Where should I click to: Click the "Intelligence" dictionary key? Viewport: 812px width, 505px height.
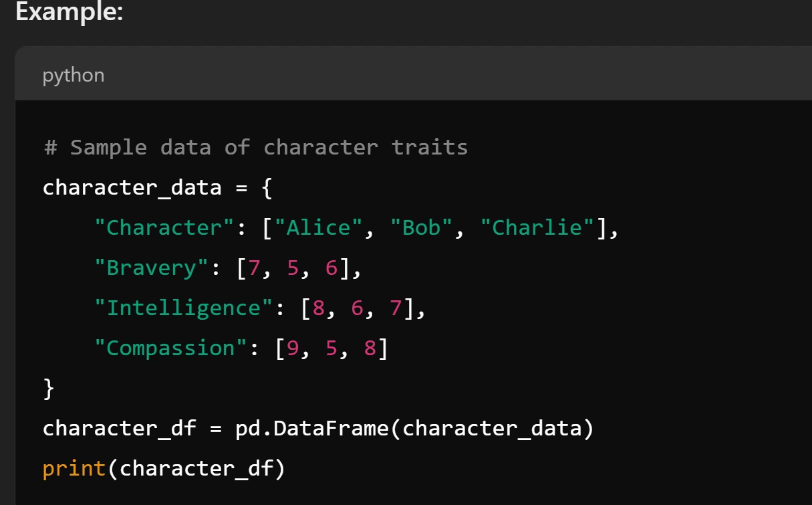tap(184, 308)
